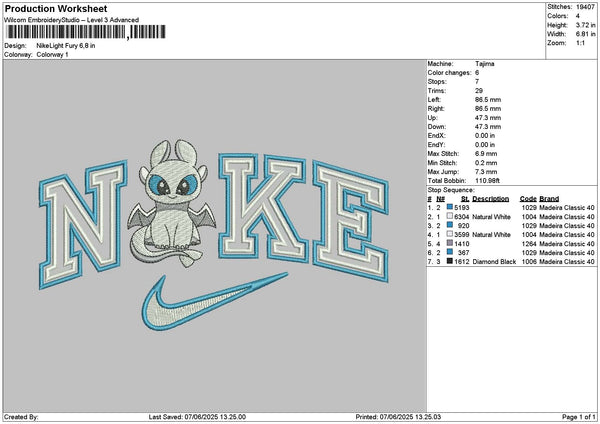600x424 pixels.
Task: Select the Min Stitch value '0.2 mm'
Action: pyautogui.click(x=486, y=163)
